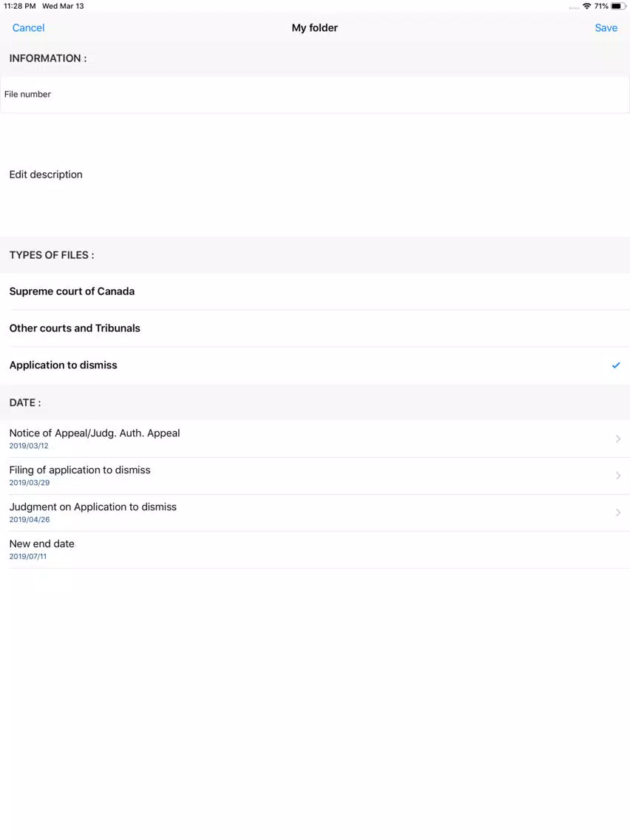Tap the battery status icon
Image resolution: width=630 pixels, height=840 pixels.
tap(618, 7)
